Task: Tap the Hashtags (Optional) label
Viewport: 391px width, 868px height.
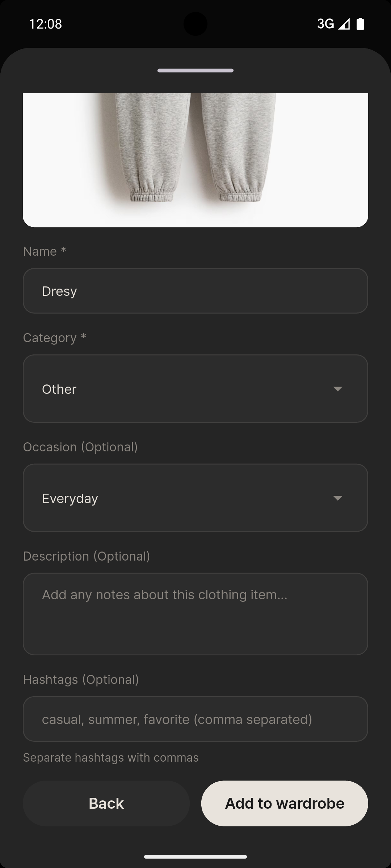Action: tap(81, 680)
